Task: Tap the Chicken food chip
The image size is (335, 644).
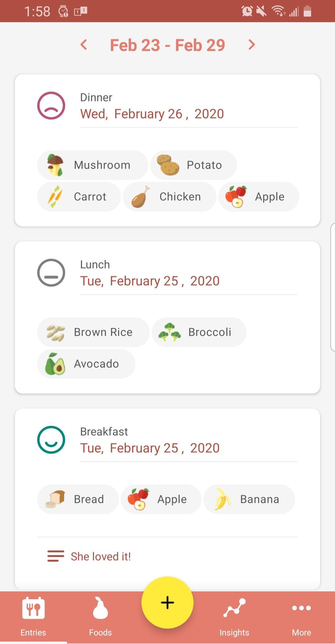Action: click(169, 197)
